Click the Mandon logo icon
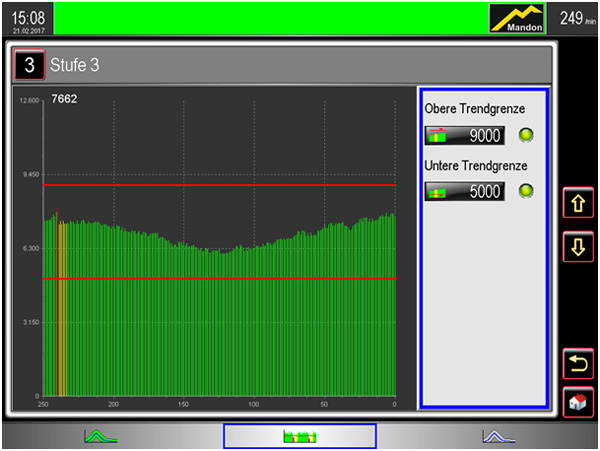 click(518, 18)
